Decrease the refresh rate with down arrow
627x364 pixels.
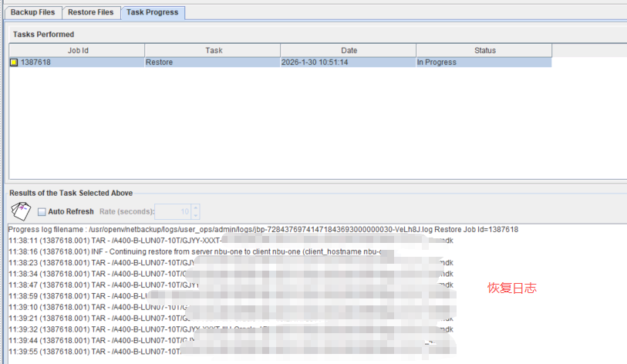click(x=195, y=215)
